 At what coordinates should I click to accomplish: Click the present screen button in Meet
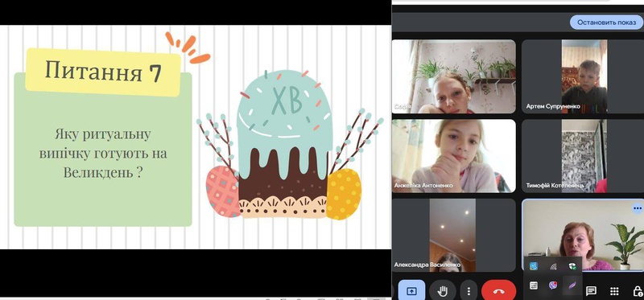pos(411,291)
